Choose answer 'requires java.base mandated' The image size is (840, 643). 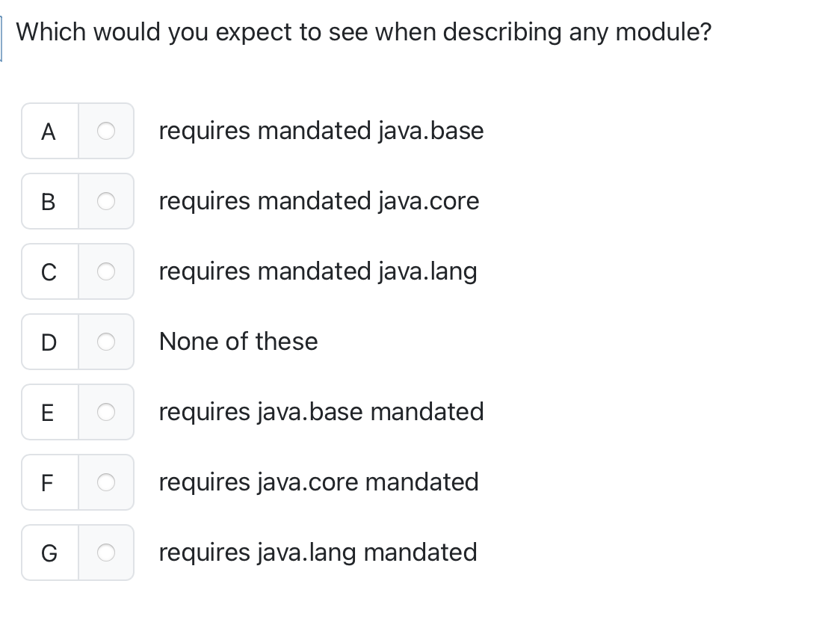pyautogui.click(x=321, y=412)
